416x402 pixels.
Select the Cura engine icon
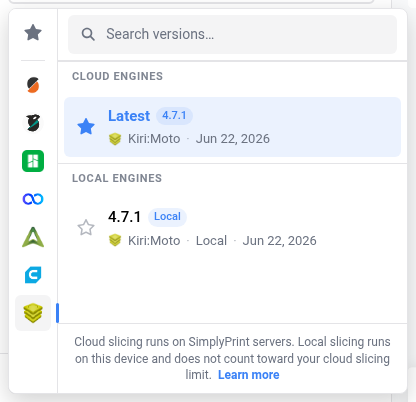click(x=33, y=275)
